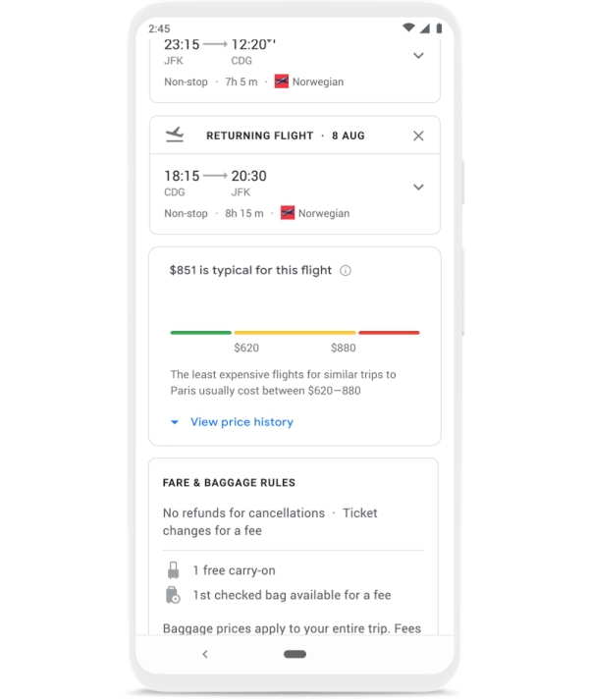Screen dimensions: 589x700
Task: Click View price history link
Action: point(241,422)
